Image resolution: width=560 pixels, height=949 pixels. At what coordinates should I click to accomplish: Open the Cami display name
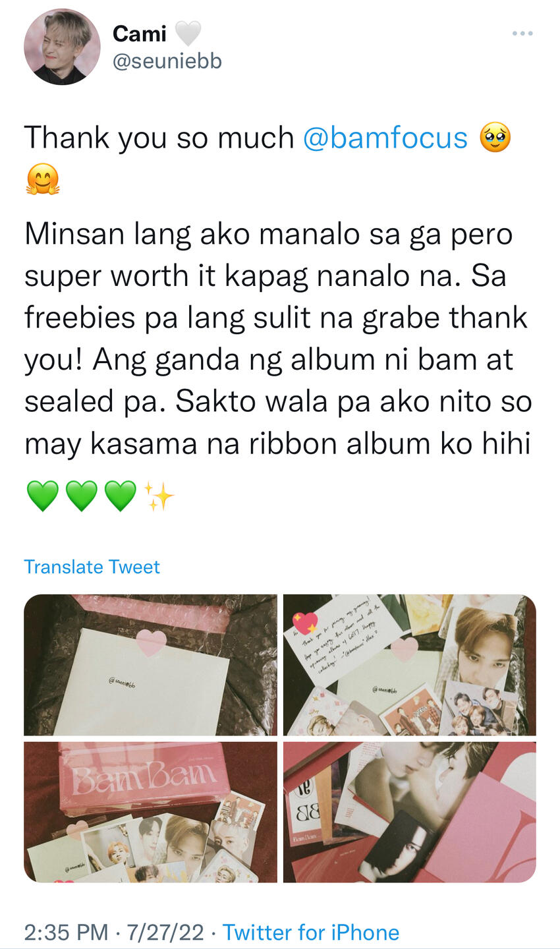(x=140, y=33)
